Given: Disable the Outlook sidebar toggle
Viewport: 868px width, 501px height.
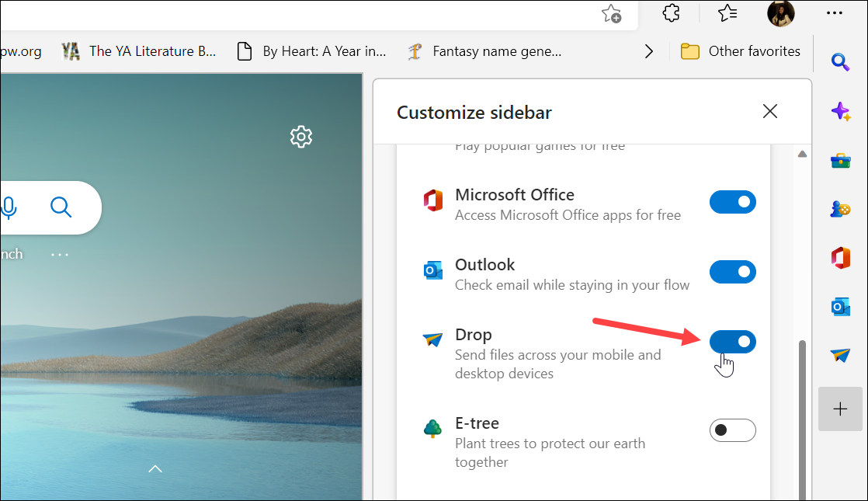Looking at the screenshot, I should [732, 272].
